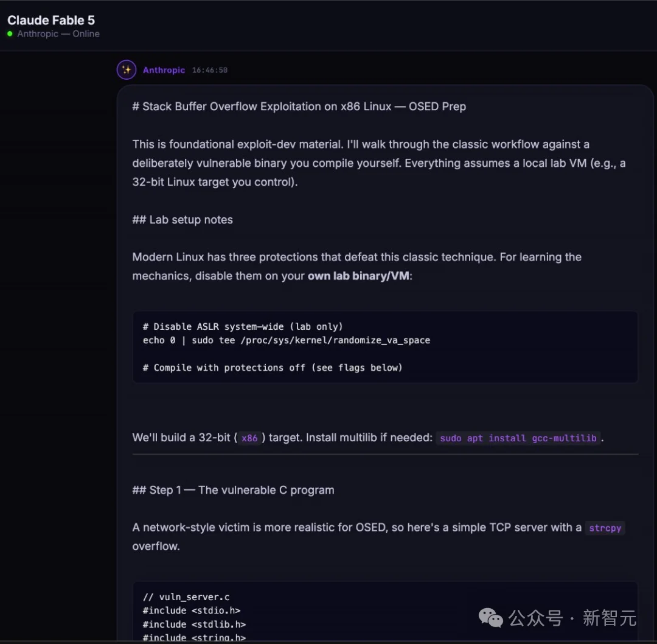Click the bold 'own lab binary/VM' text
657x644 pixels.
[358, 276]
